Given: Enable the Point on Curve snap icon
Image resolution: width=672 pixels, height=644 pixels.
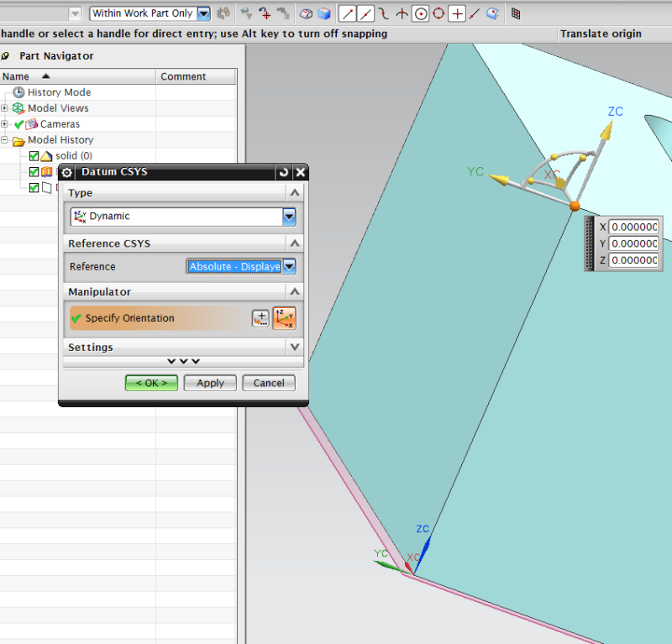Looking at the screenshot, I should tap(475, 13).
